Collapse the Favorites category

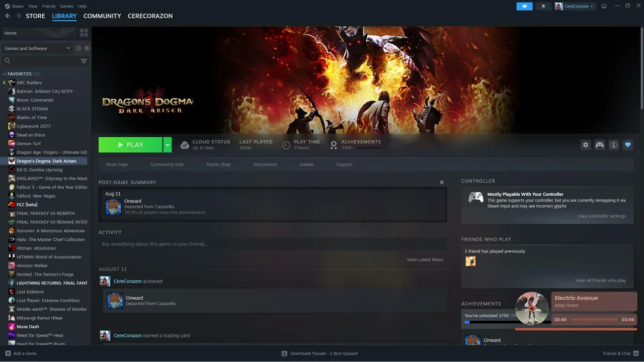(5, 74)
